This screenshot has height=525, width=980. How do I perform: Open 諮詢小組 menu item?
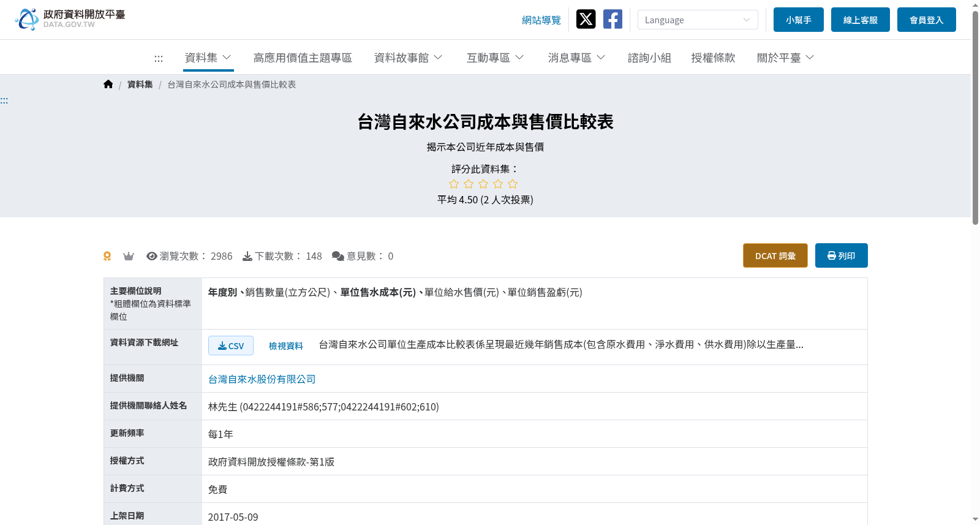coord(649,58)
